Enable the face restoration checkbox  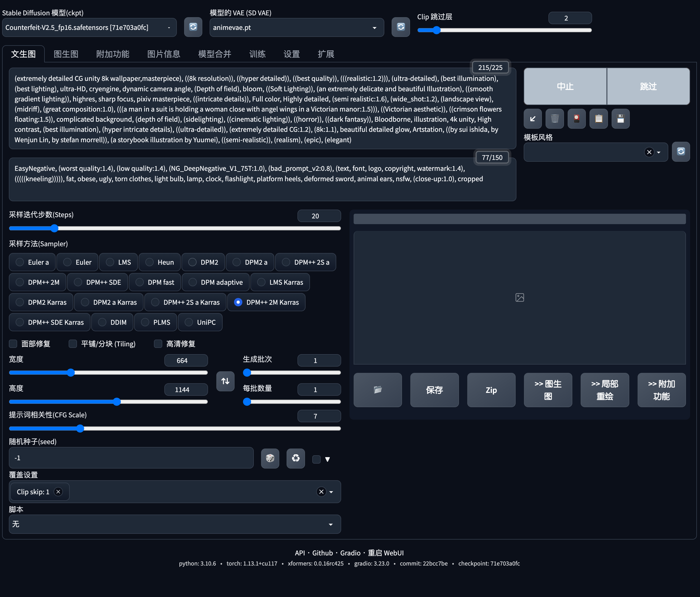click(13, 344)
